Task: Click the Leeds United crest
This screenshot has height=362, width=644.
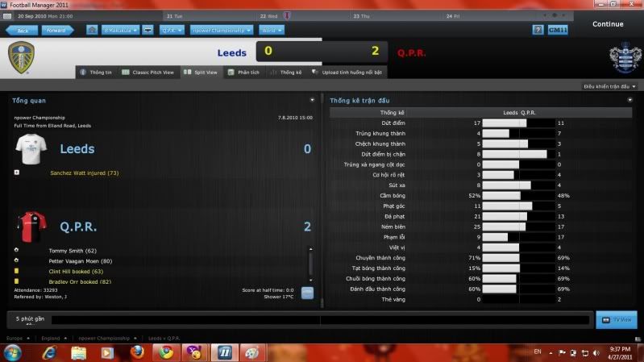Action: pyautogui.click(x=21, y=58)
